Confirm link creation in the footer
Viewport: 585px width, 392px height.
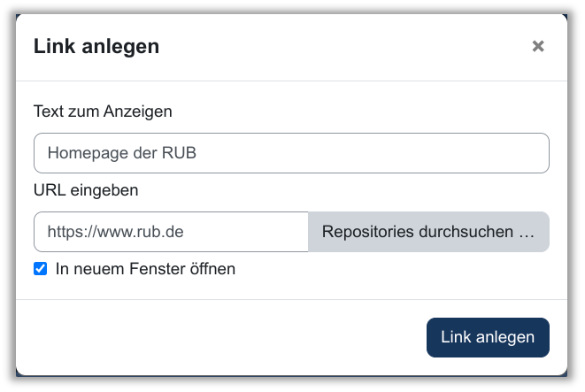tap(488, 337)
